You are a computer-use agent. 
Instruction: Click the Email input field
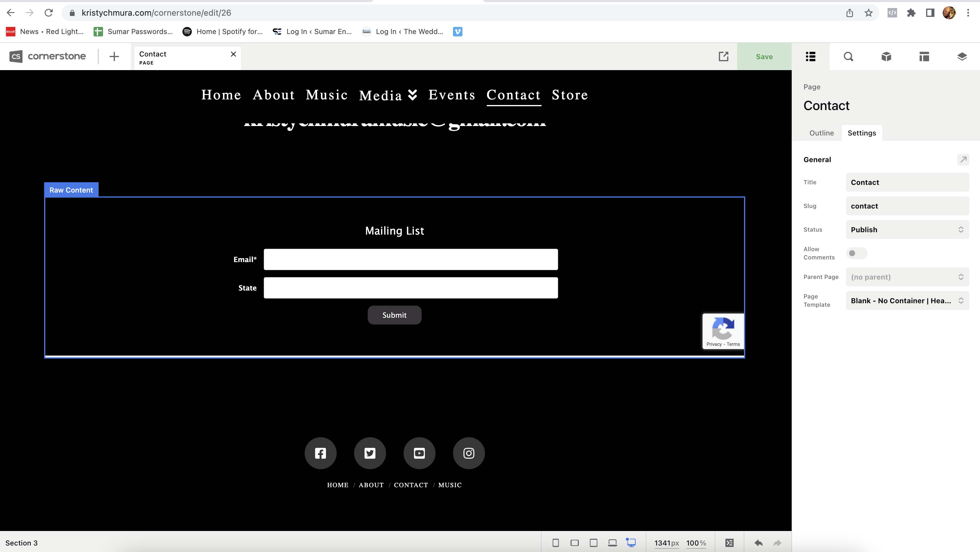coord(410,260)
